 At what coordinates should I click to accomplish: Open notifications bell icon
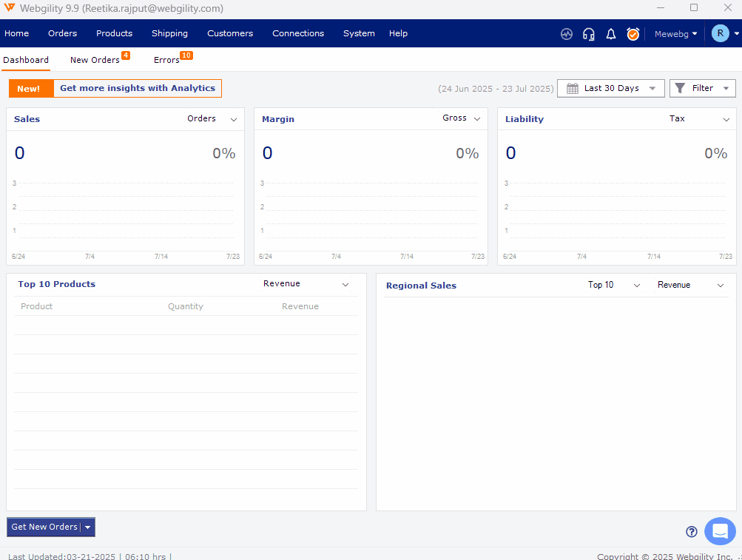pyautogui.click(x=611, y=34)
